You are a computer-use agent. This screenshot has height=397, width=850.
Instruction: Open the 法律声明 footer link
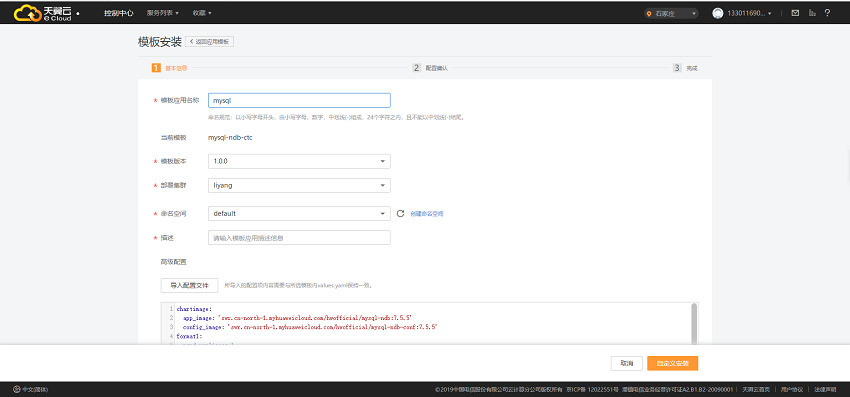826,389
